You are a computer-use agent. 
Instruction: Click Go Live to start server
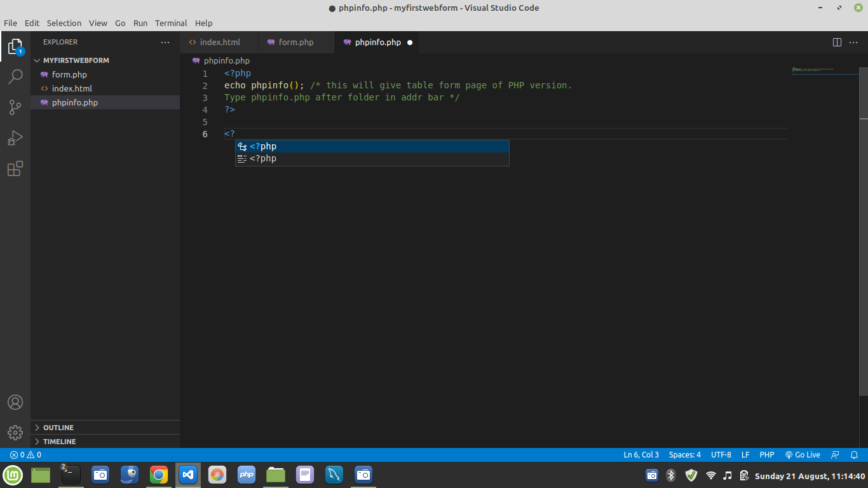tap(803, 455)
